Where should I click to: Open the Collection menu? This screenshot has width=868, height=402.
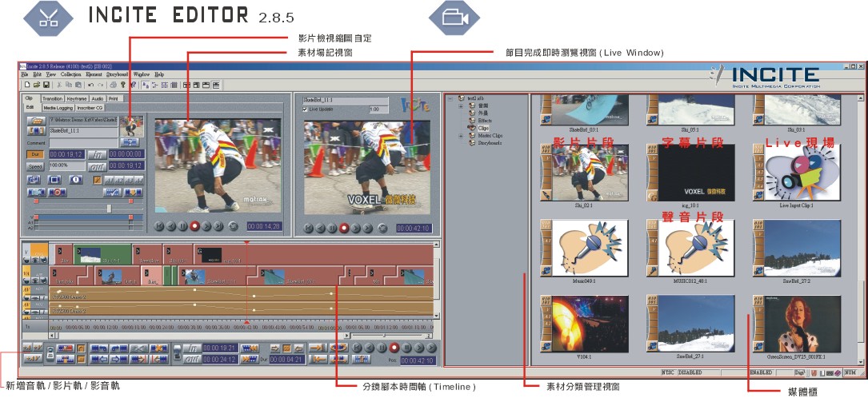(x=70, y=74)
